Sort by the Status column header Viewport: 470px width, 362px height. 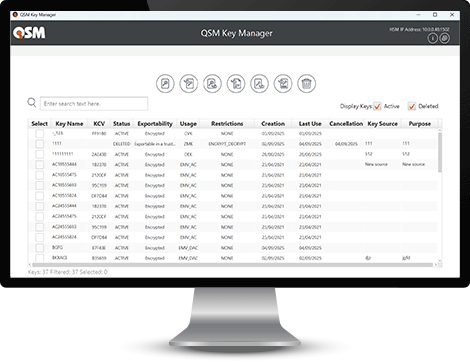click(121, 124)
